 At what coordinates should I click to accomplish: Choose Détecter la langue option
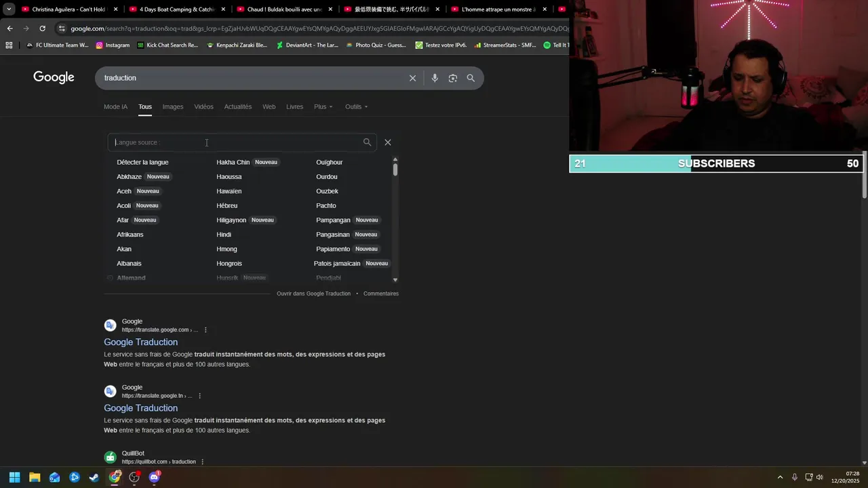point(142,162)
